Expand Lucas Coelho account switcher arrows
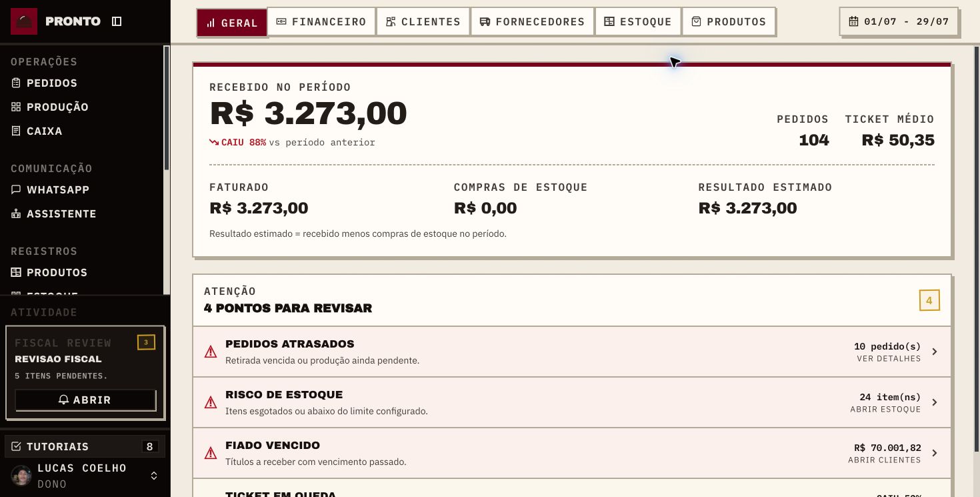Viewport: 980px width, 497px height. (x=154, y=476)
